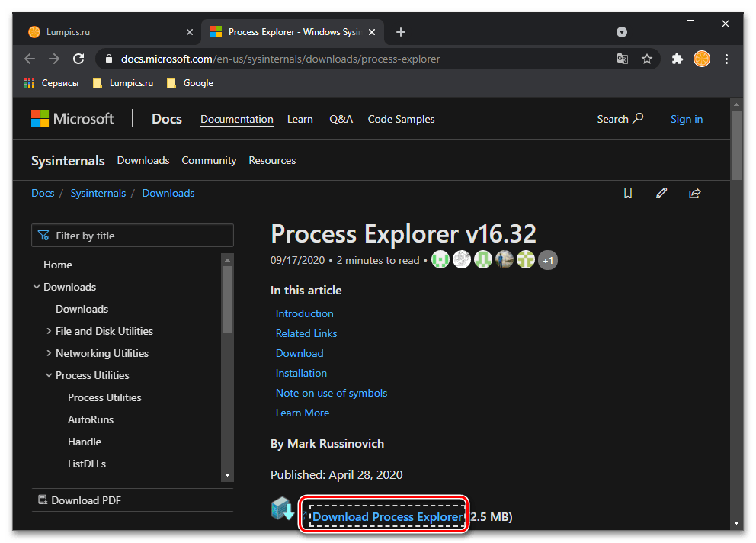Click the Chrome extensions puzzle icon
The height and width of the screenshot is (543, 756).
pyautogui.click(x=677, y=59)
